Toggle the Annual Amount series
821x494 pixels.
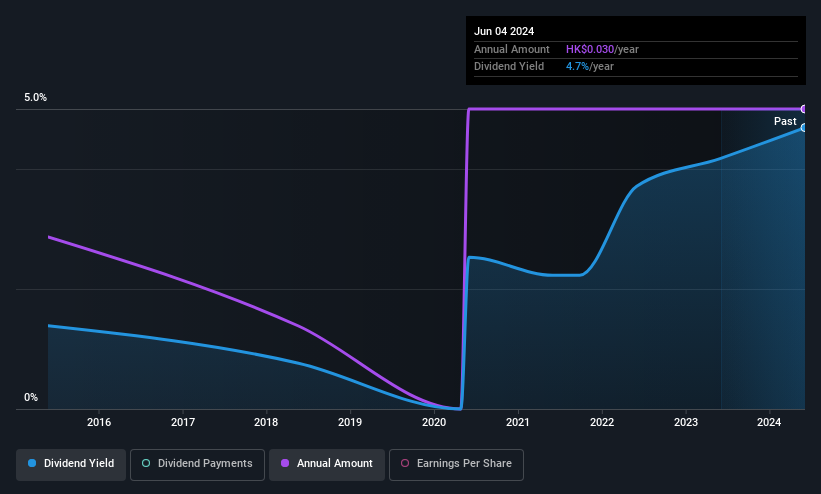[327, 464]
